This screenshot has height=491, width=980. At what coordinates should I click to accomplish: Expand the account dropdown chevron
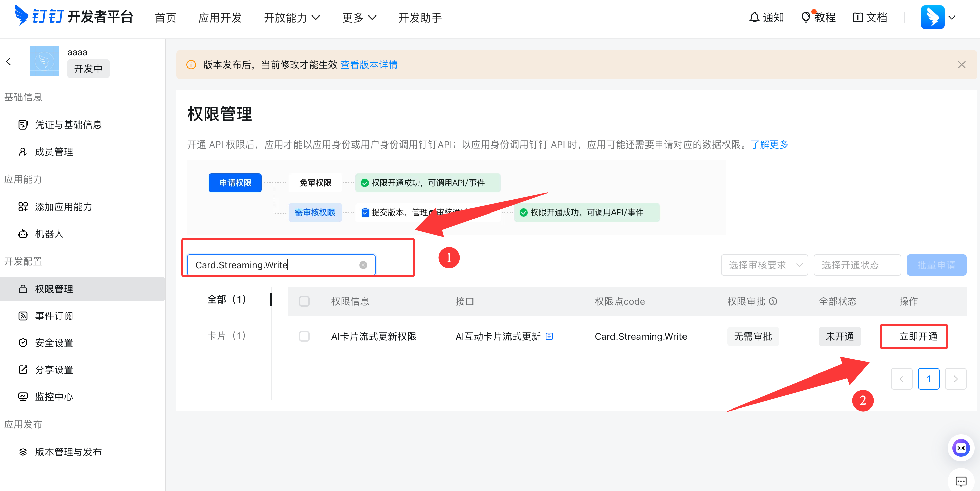(x=951, y=18)
